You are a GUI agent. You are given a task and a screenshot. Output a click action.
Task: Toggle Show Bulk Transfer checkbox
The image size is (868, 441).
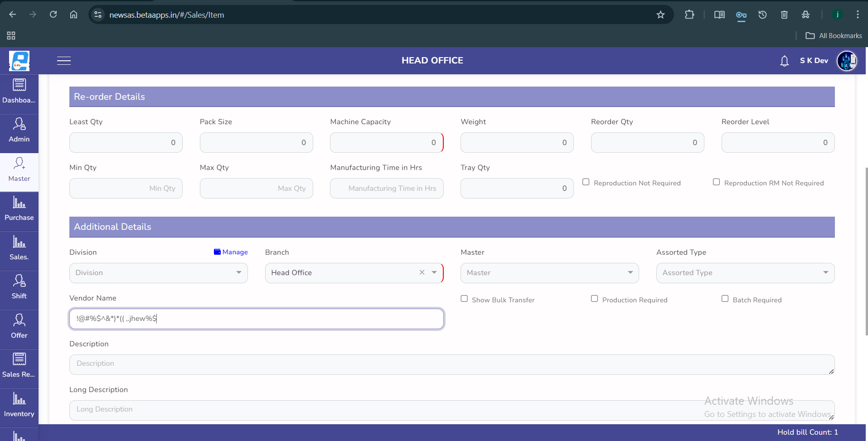point(464,299)
